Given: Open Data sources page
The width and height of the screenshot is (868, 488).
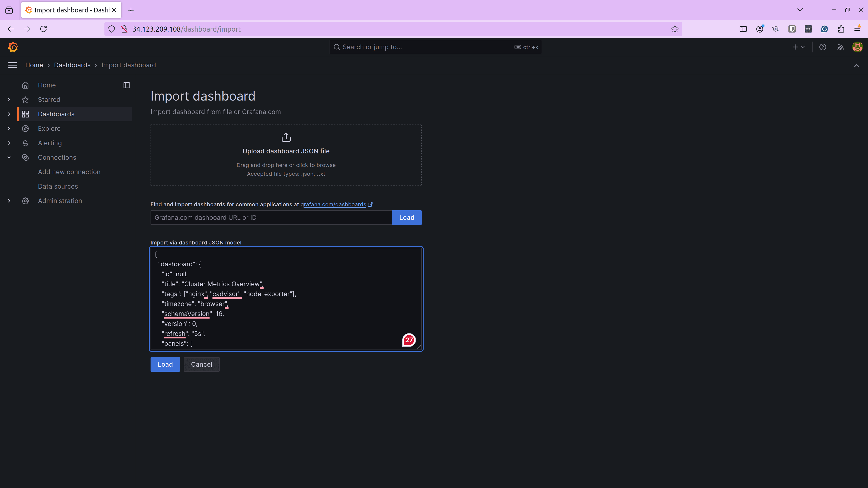Looking at the screenshot, I should pos(58,187).
